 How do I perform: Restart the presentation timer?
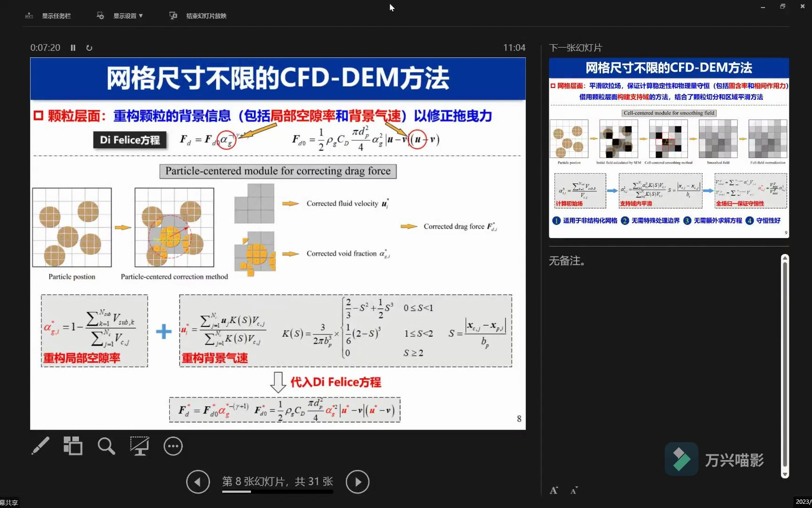(x=89, y=48)
